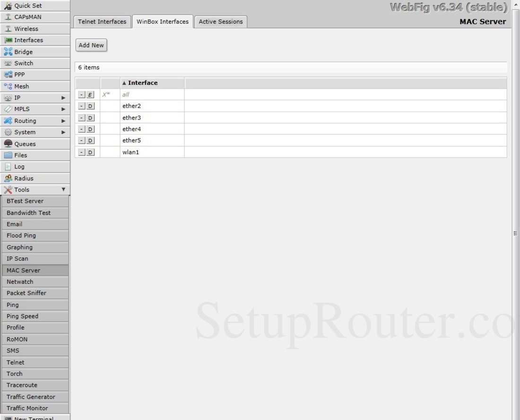Open the IP Scan tool
520x420 pixels.
pyautogui.click(x=35, y=258)
